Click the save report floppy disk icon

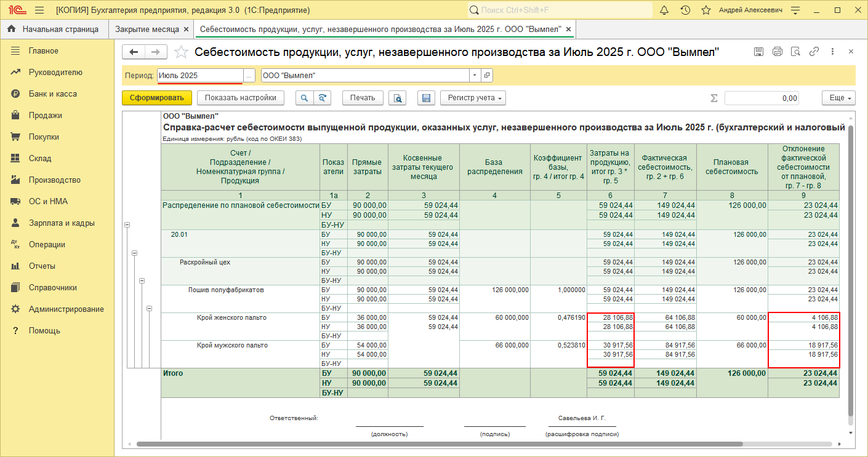427,98
